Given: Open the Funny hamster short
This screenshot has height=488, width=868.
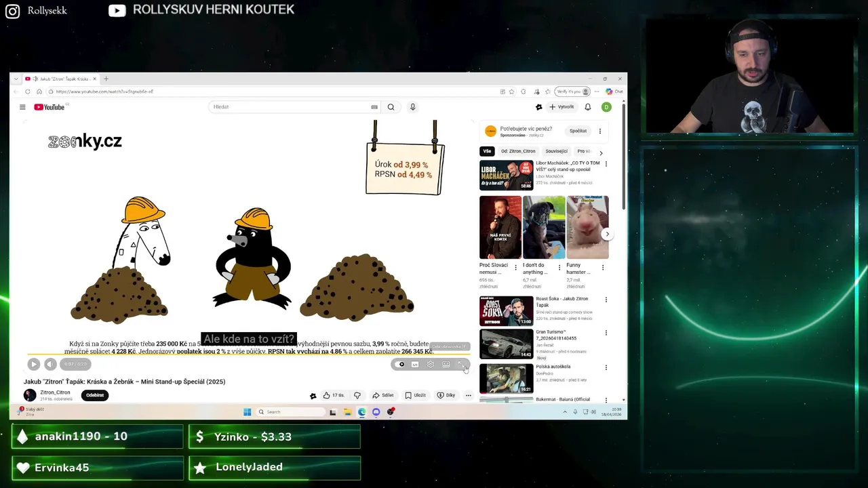Looking at the screenshot, I should pyautogui.click(x=587, y=228).
